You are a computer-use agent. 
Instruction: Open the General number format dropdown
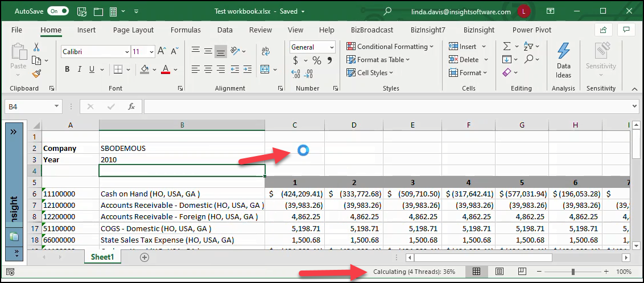[332, 47]
